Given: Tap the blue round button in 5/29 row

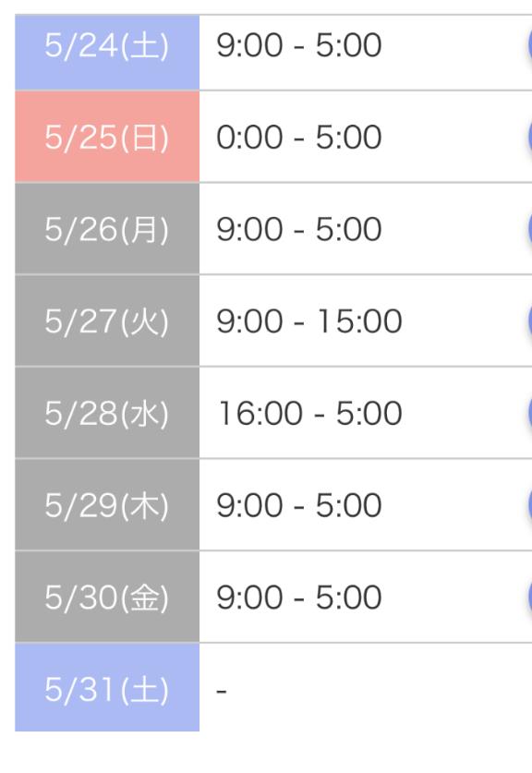Looking at the screenshot, I should [x=528, y=505].
